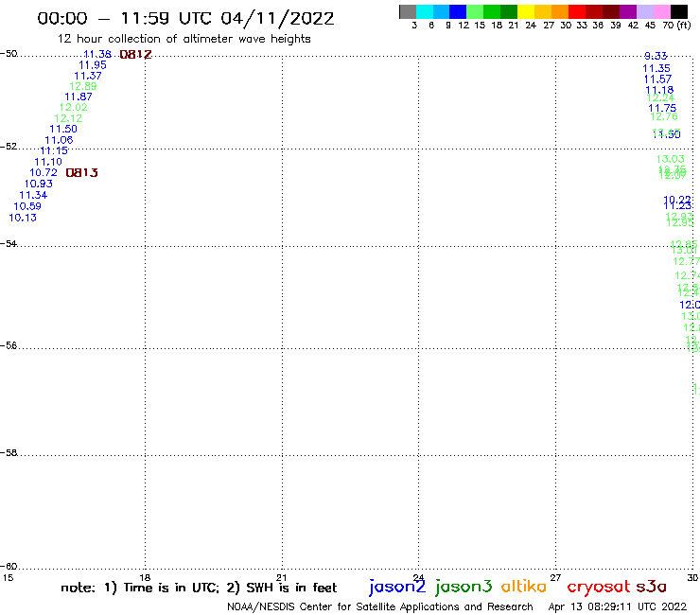
Task: Click the -56 latitude axis label
Action: [x=9, y=345]
